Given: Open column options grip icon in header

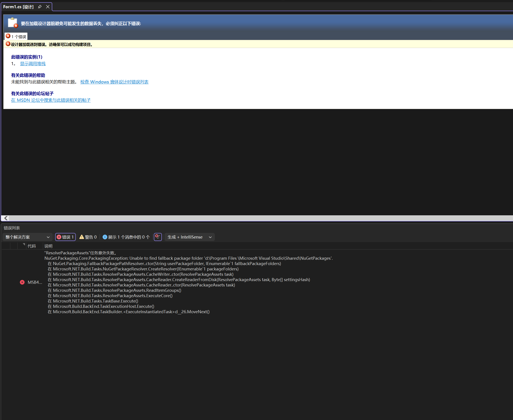Looking at the screenshot, I should pos(24,244).
